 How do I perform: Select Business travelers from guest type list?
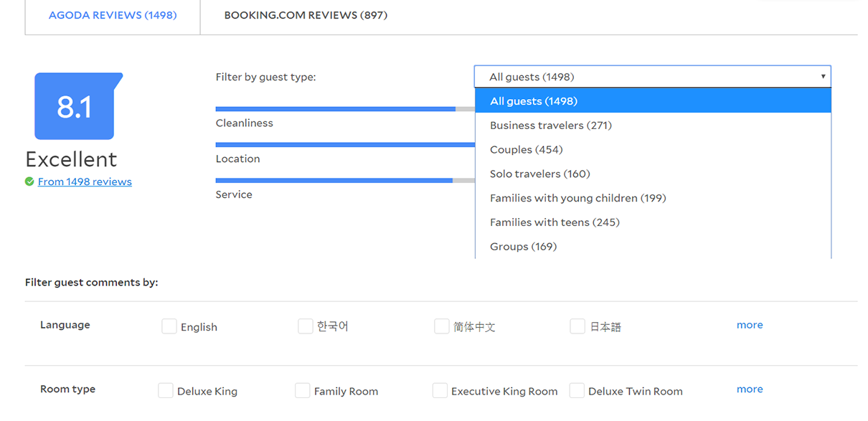[549, 125]
